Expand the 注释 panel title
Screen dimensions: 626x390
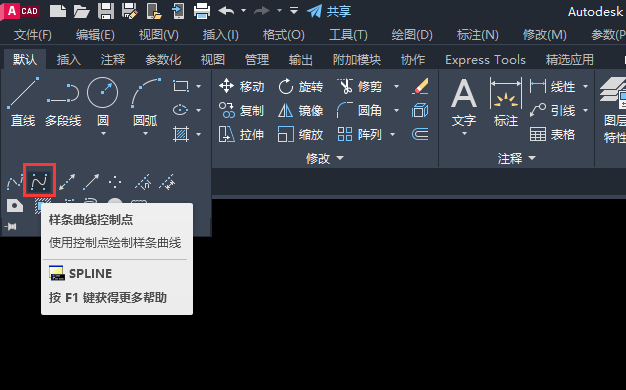tap(516, 158)
